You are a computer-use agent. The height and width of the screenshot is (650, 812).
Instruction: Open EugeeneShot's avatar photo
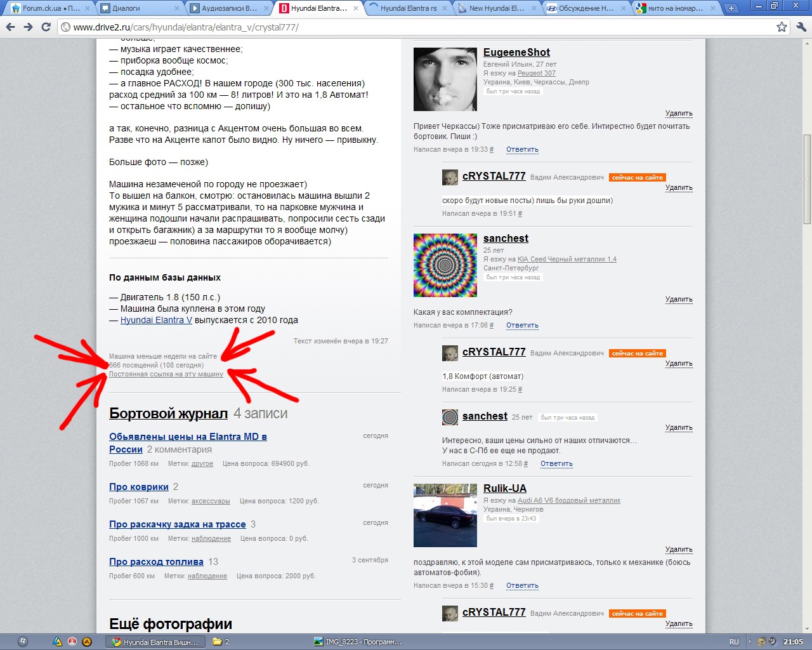(x=445, y=79)
